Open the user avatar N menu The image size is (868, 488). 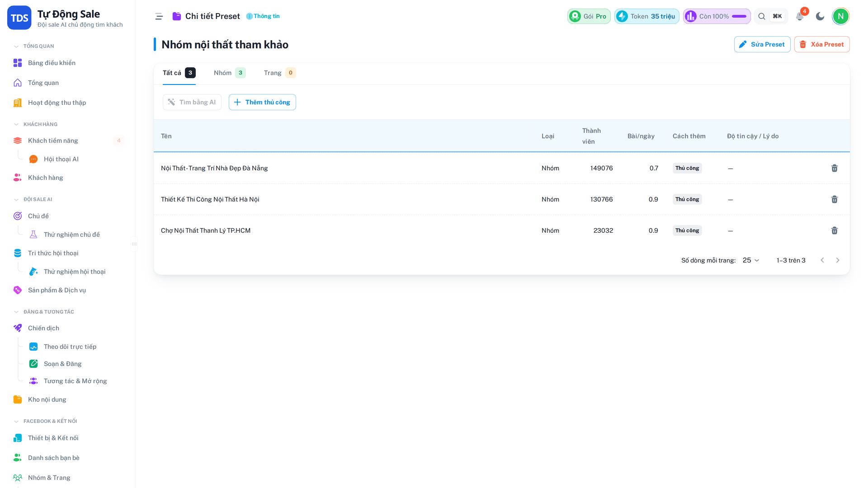coord(841,16)
